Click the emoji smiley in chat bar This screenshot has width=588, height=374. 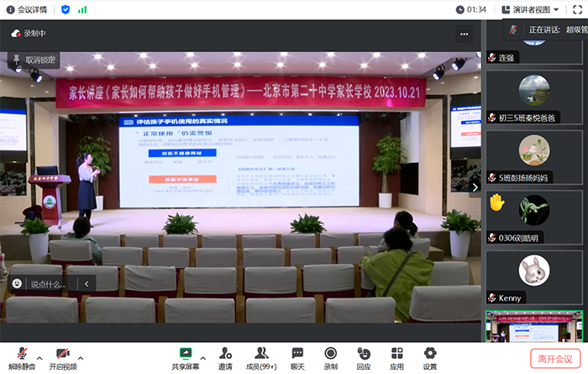(x=17, y=283)
